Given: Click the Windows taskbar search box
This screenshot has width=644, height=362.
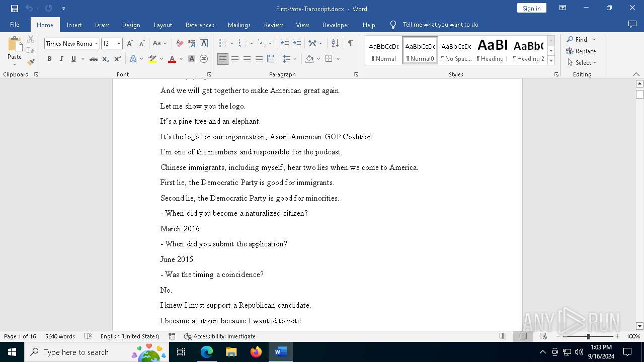Looking at the screenshot, I should coord(97,352).
